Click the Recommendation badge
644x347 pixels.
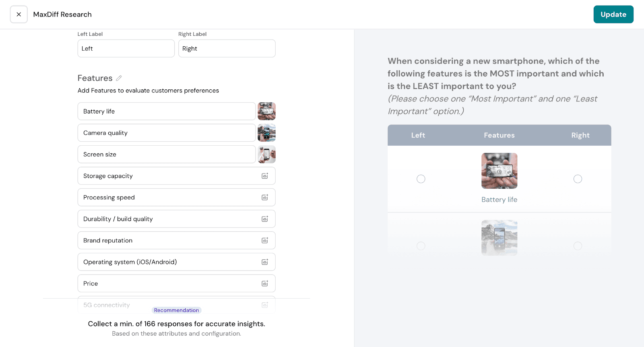point(176,310)
